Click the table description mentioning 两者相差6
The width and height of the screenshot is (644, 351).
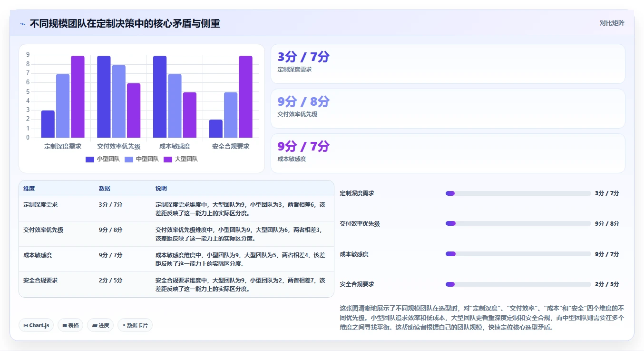click(241, 209)
